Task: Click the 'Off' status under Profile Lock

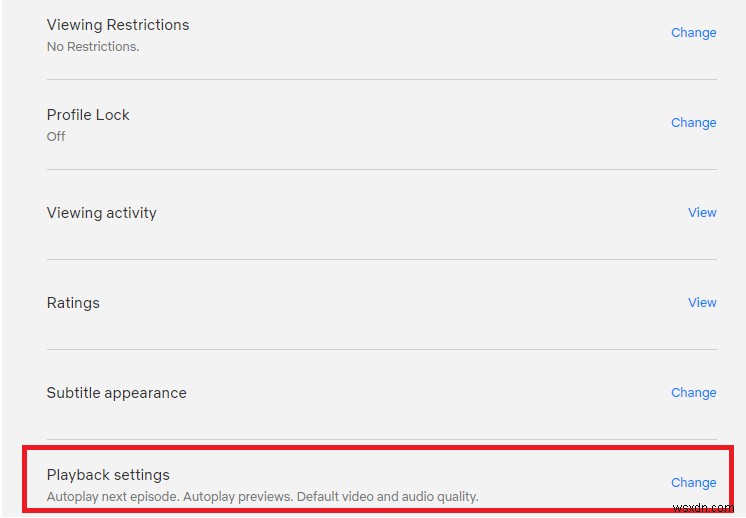Action: coord(56,136)
